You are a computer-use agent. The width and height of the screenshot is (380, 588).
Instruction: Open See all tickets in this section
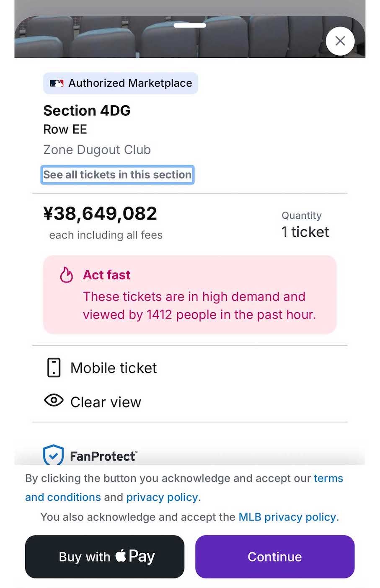117,175
